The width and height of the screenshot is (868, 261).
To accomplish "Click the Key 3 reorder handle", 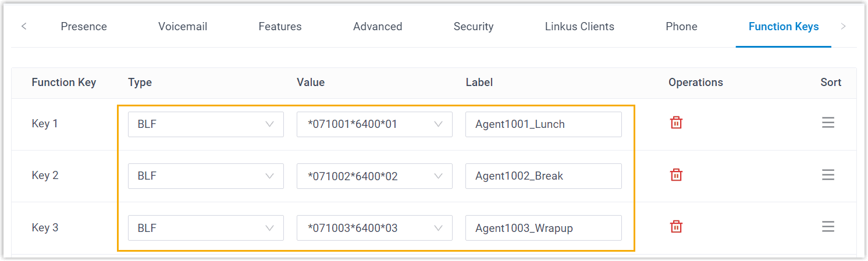I will (x=828, y=227).
